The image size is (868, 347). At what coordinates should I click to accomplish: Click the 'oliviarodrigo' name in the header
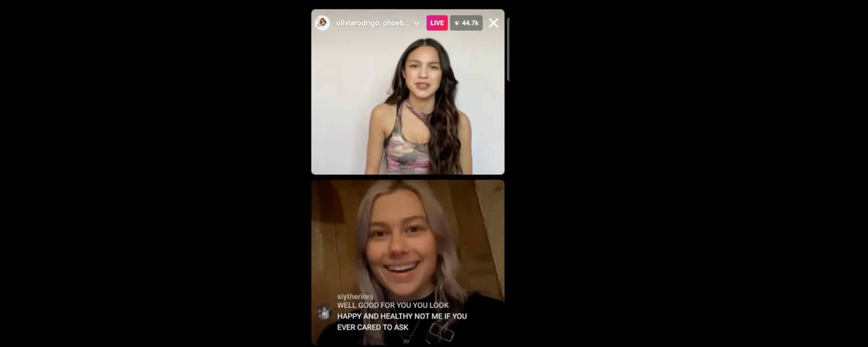point(357,23)
